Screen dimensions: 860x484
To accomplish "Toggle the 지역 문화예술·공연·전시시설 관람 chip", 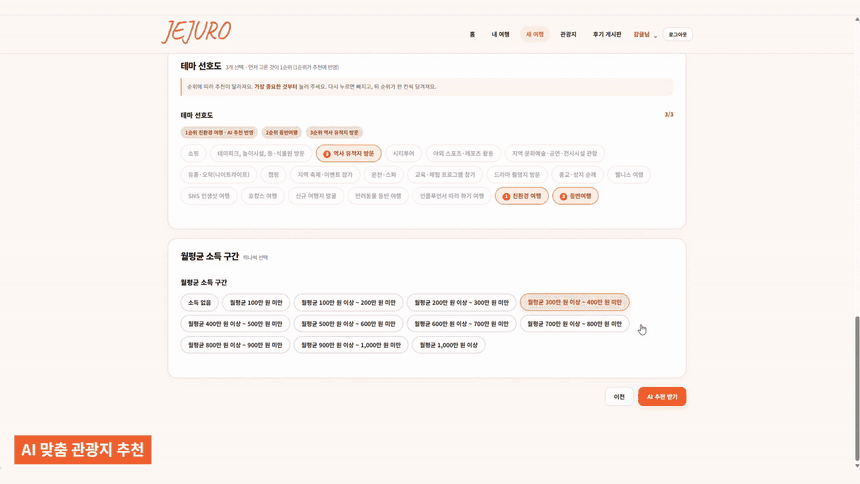I will 555,154.
